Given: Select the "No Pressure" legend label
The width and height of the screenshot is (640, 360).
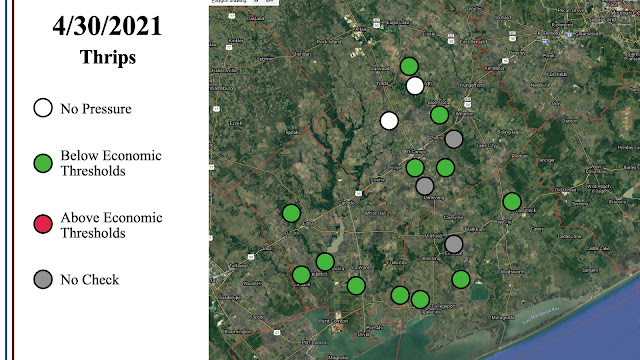Looking at the screenshot, I should pos(96,109).
